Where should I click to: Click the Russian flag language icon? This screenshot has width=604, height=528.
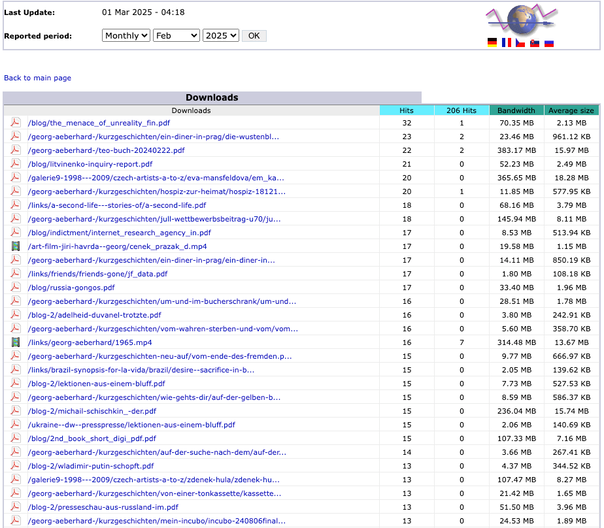(x=549, y=43)
